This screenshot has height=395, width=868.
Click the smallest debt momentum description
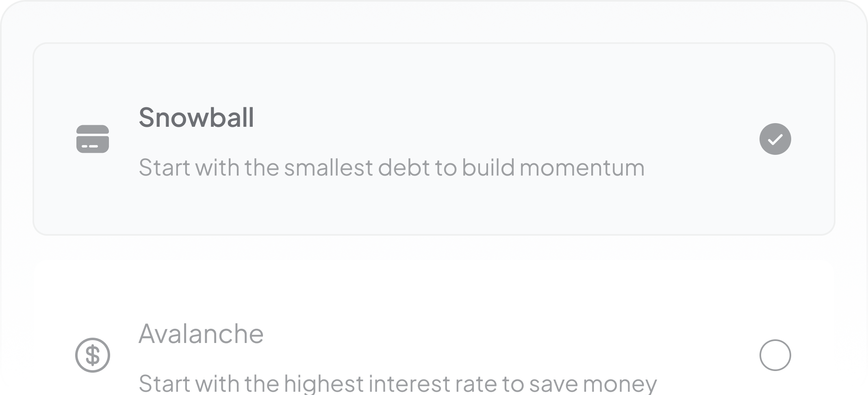pyautogui.click(x=391, y=167)
